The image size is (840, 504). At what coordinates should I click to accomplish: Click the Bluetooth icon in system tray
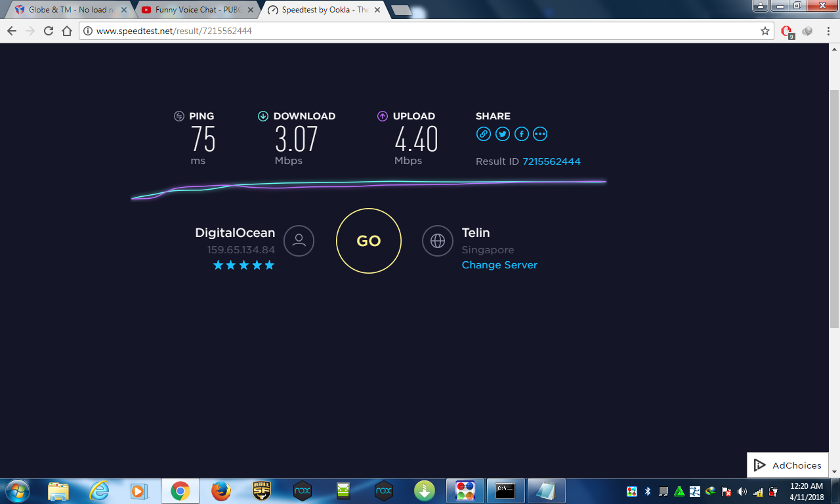[x=647, y=492]
